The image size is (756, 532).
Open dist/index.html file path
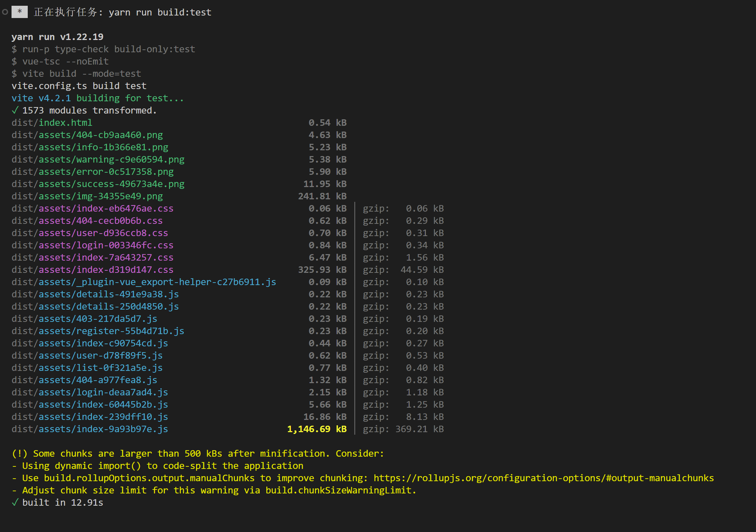[x=52, y=123]
